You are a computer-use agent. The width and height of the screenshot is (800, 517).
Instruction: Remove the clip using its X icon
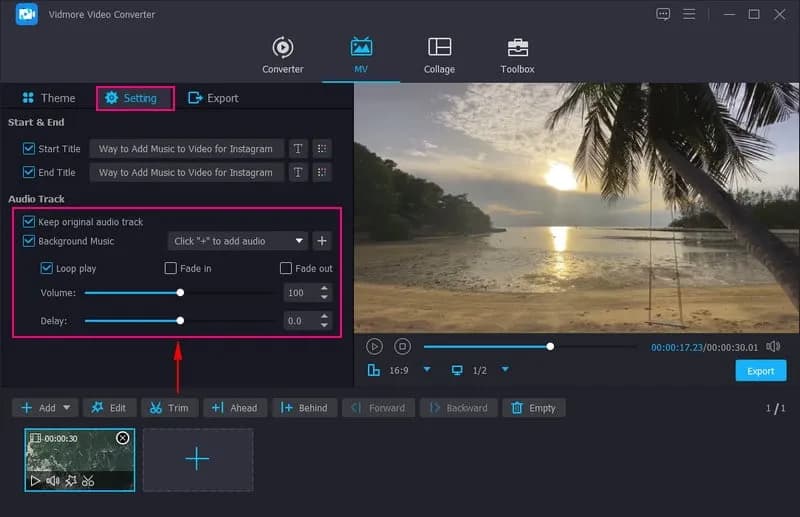point(123,438)
